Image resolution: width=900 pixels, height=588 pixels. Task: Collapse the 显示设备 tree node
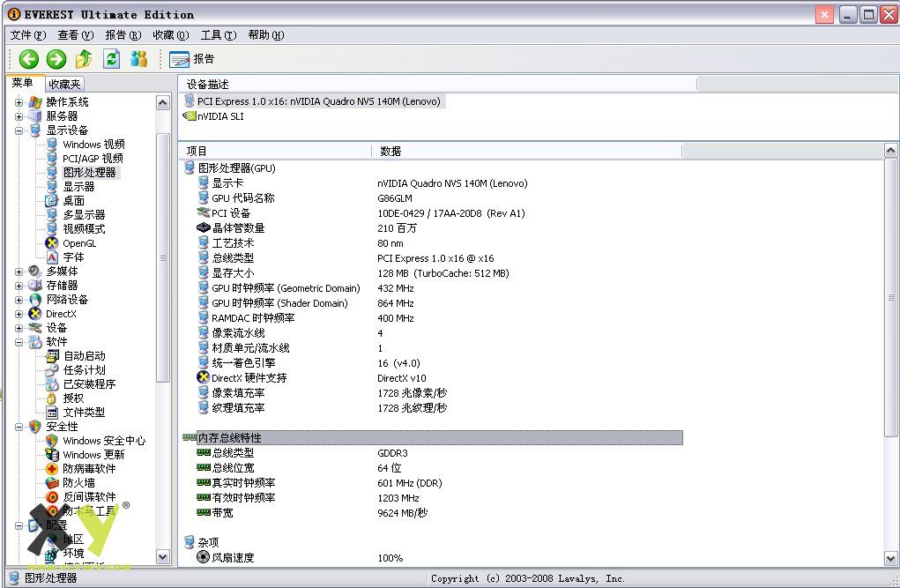(19, 130)
